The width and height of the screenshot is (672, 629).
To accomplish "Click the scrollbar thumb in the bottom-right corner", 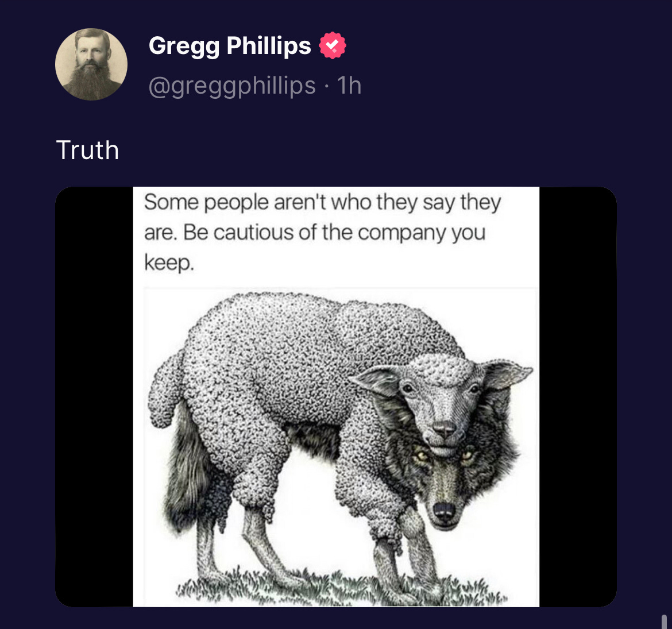I will (x=664, y=622).
